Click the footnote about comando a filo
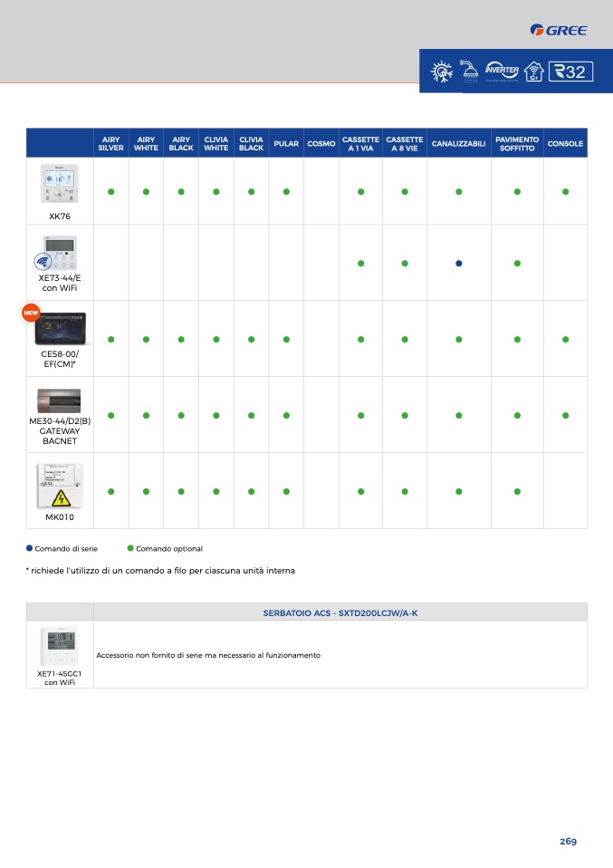Image resolution: width=613 pixels, height=868 pixels. tap(160, 571)
